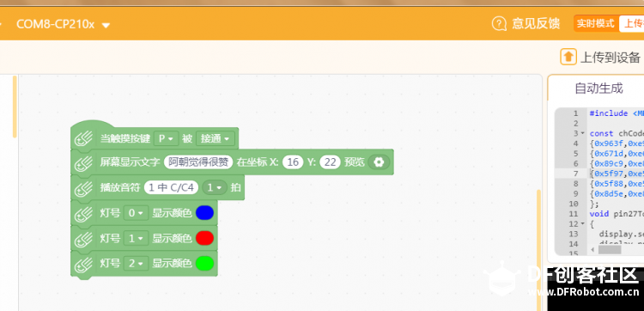
Task: Pick the red color swatch
Action: [204, 238]
